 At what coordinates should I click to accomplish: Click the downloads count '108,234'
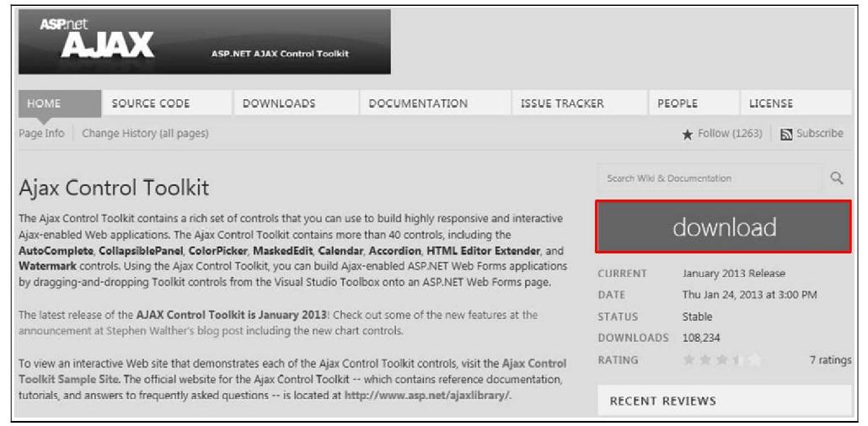pos(701,338)
